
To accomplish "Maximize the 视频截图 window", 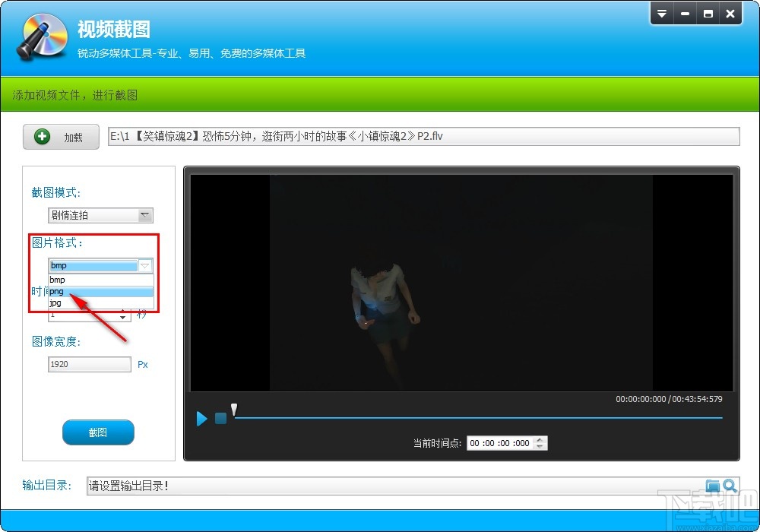I will click(x=708, y=14).
